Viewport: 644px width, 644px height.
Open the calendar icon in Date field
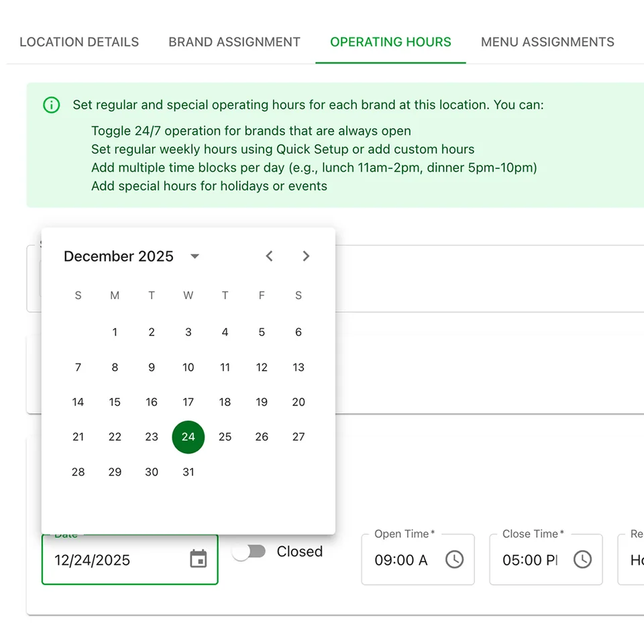point(199,559)
